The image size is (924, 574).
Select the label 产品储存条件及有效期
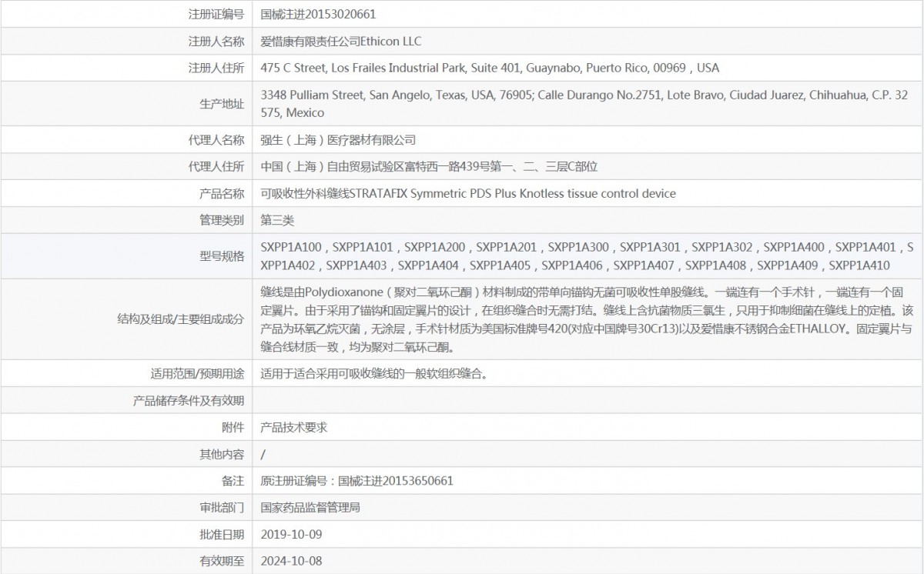click(x=189, y=400)
